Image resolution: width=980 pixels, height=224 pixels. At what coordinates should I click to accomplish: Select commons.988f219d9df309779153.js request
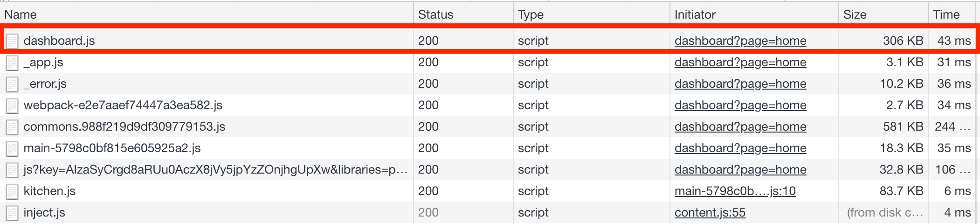[124, 126]
